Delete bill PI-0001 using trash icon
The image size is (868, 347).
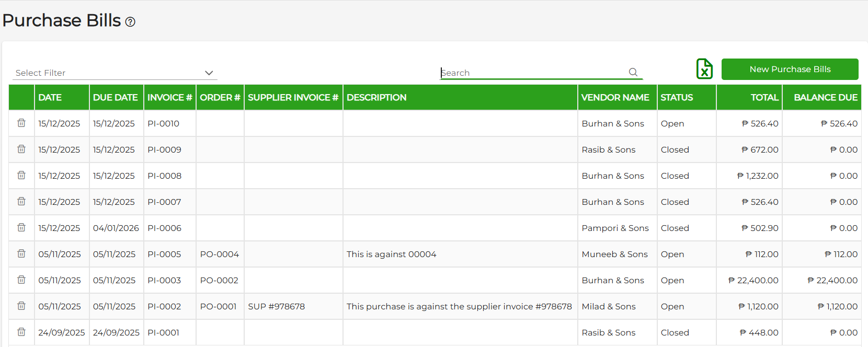(21, 332)
